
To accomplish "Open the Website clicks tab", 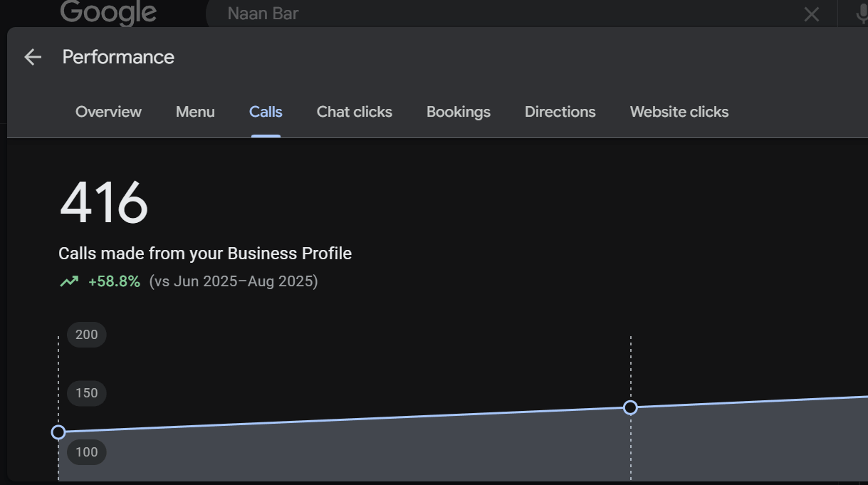I will (679, 112).
